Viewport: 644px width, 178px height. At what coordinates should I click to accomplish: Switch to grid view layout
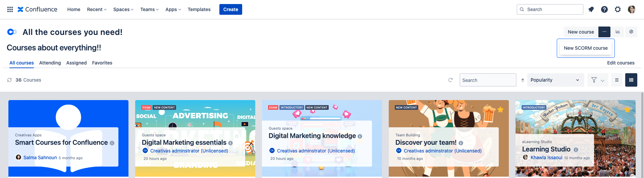pyautogui.click(x=631, y=80)
